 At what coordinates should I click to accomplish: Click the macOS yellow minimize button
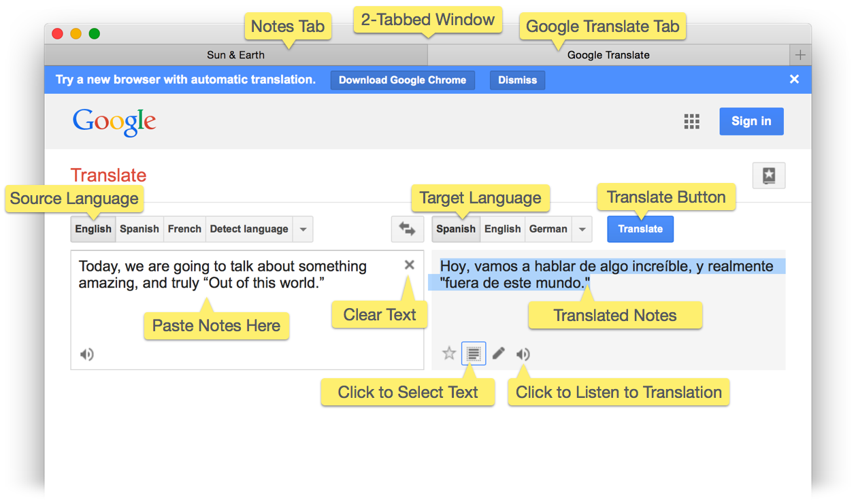tap(76, 33)
